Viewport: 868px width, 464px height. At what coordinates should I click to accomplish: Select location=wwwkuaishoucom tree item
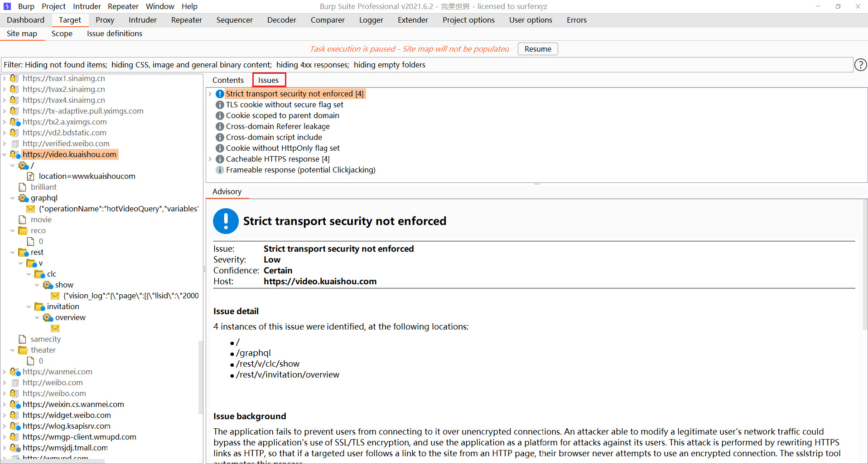[x=87, y=176]
